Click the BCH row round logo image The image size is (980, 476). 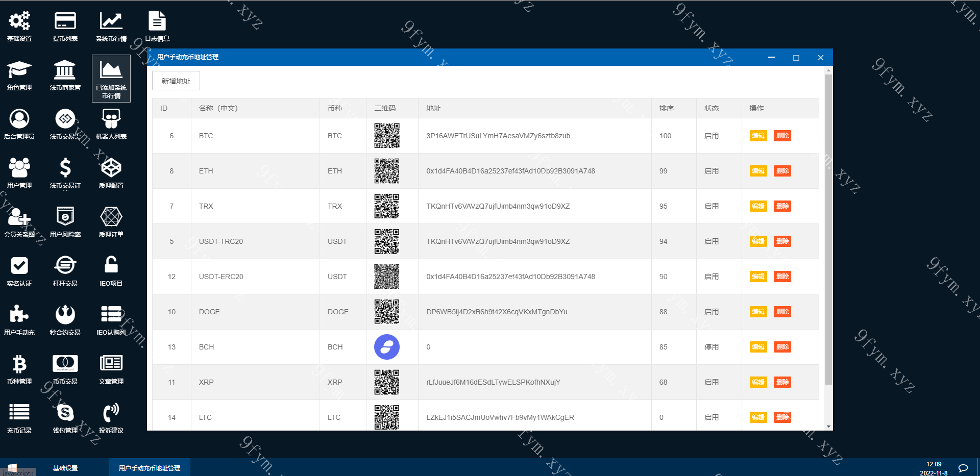click(x=387, y=347)
